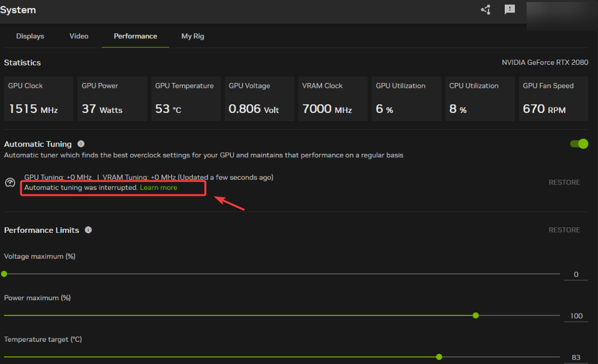Click the info icon beside Performance Limits
The image size is (598, 364).
pyautogui.click(x=88, y=230)
